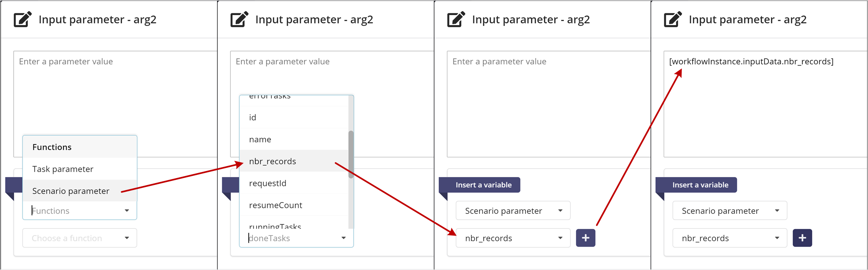Click the edit icon in the fourth panel header

click(x=673, y=19)
